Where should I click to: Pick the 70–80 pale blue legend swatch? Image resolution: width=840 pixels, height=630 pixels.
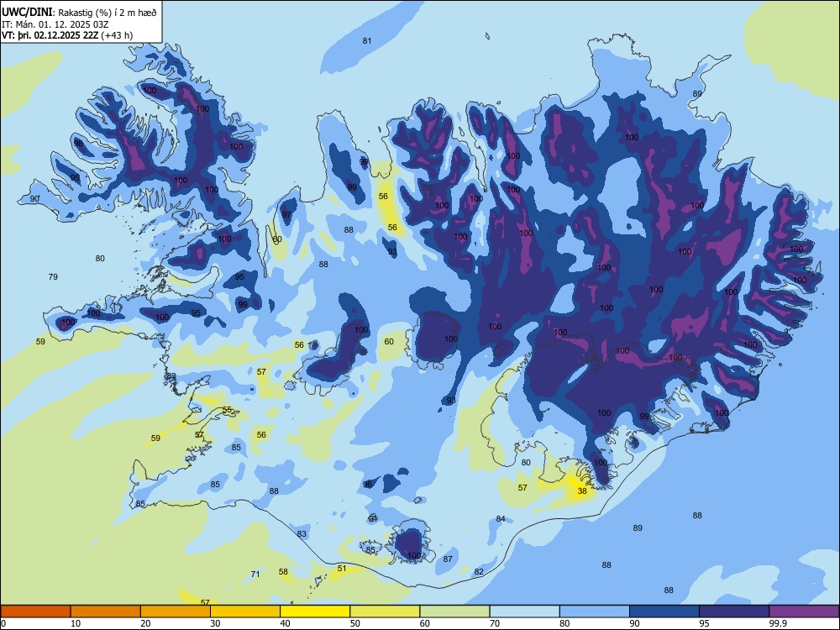[524, 612]
